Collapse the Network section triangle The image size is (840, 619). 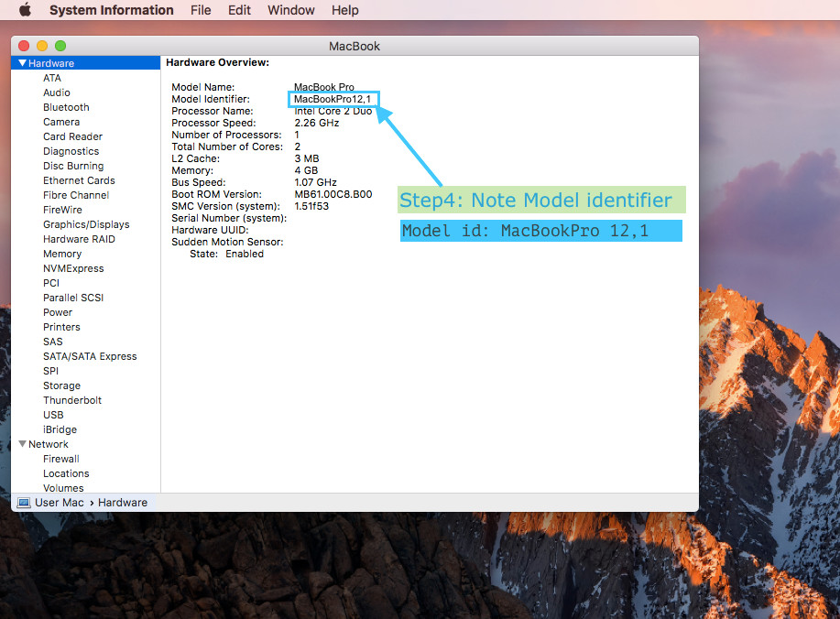[x=23, y=444]
